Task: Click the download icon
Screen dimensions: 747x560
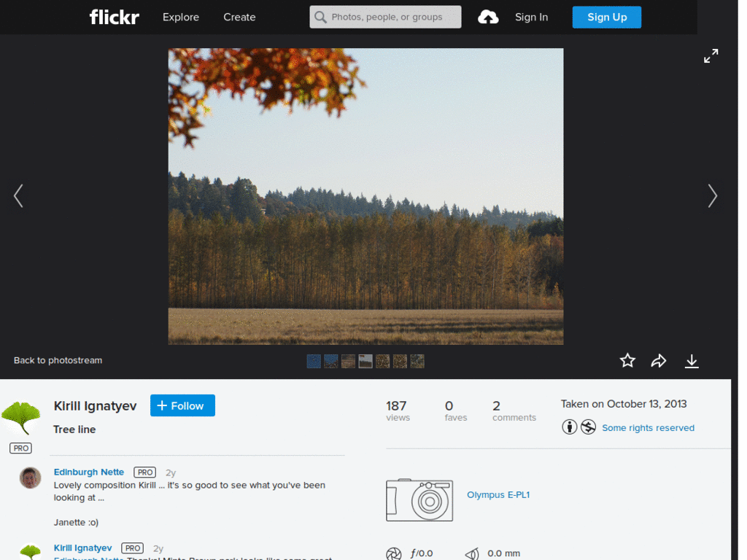Action: coord(692,361)
